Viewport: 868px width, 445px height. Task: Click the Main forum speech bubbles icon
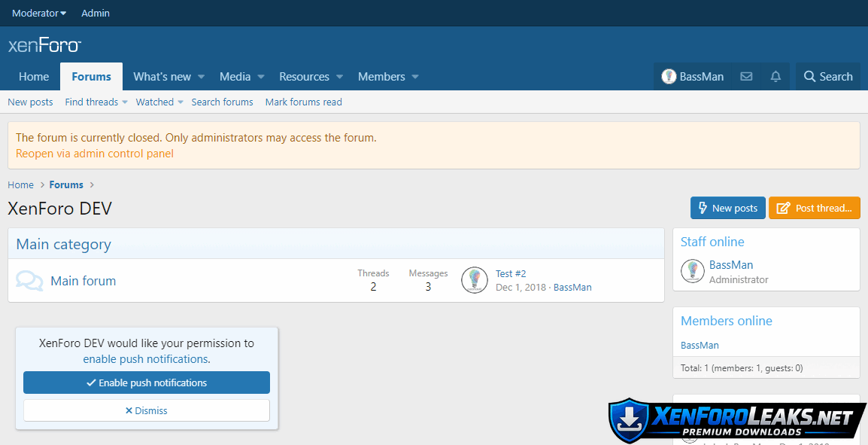(29, 281)
